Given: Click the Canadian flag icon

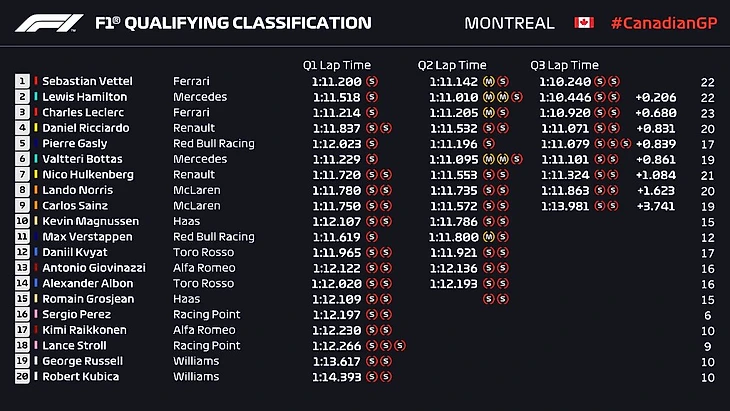Looking at the screenshot, I should click(x=584, y=22).
